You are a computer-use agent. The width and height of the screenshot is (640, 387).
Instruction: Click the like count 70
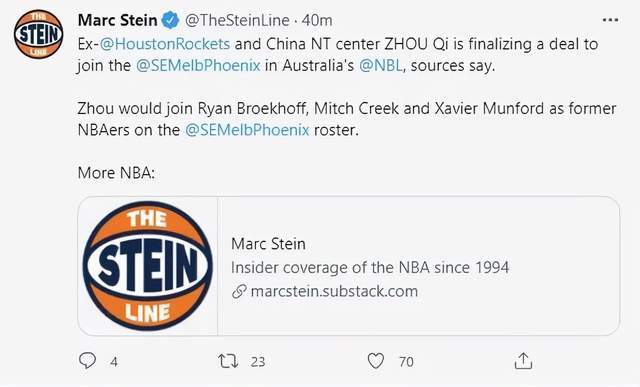tap(406, 362)
